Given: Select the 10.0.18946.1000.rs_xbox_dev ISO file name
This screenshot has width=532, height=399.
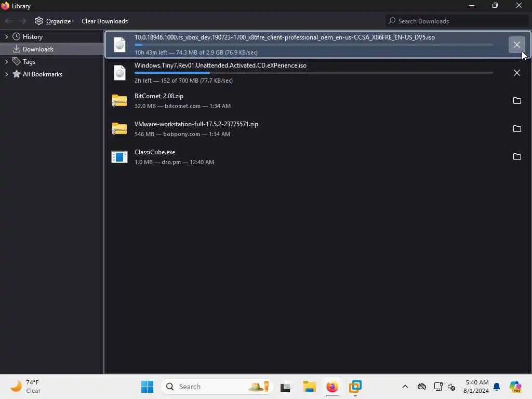Looking at the screenshot, I should (284, 37).
